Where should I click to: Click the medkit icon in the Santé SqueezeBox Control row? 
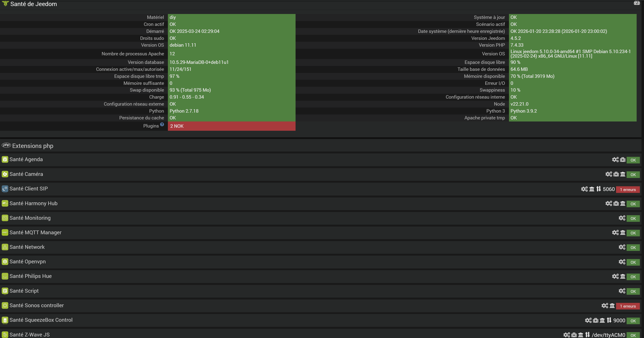595,320
